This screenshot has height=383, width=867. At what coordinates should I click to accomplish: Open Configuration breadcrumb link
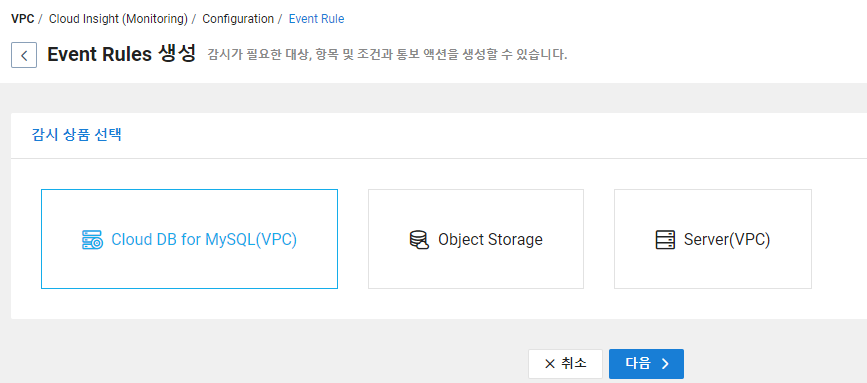(238, 19)
